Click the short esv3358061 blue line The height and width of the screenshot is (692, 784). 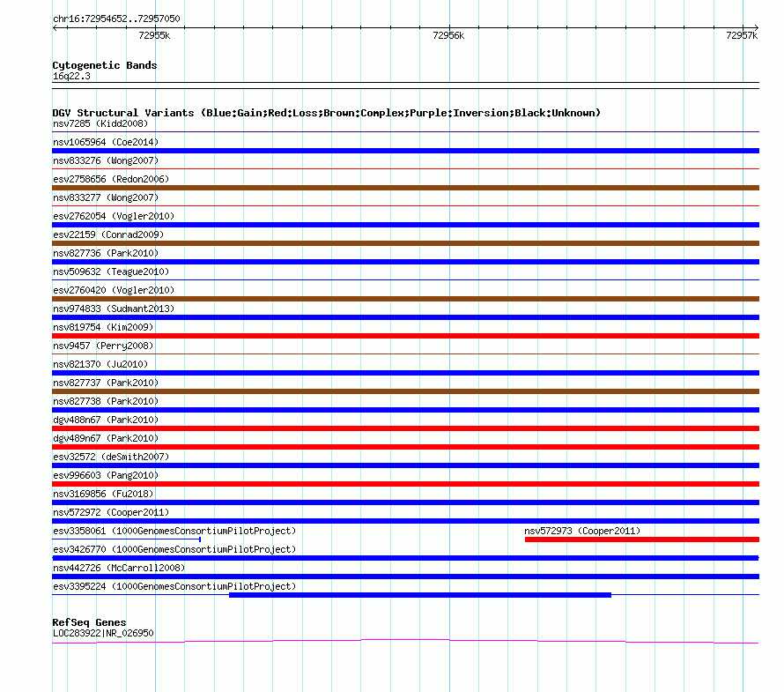pos(127,539)
